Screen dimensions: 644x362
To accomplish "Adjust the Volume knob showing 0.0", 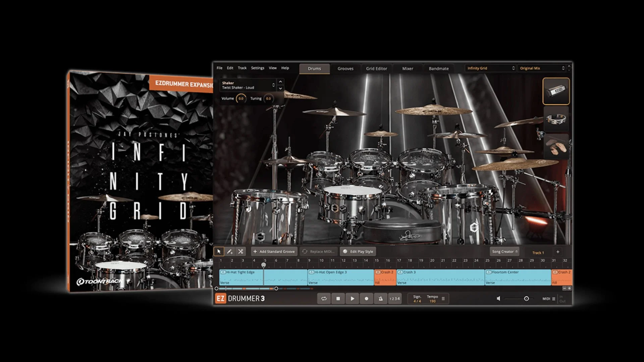I will coord(241,99).
